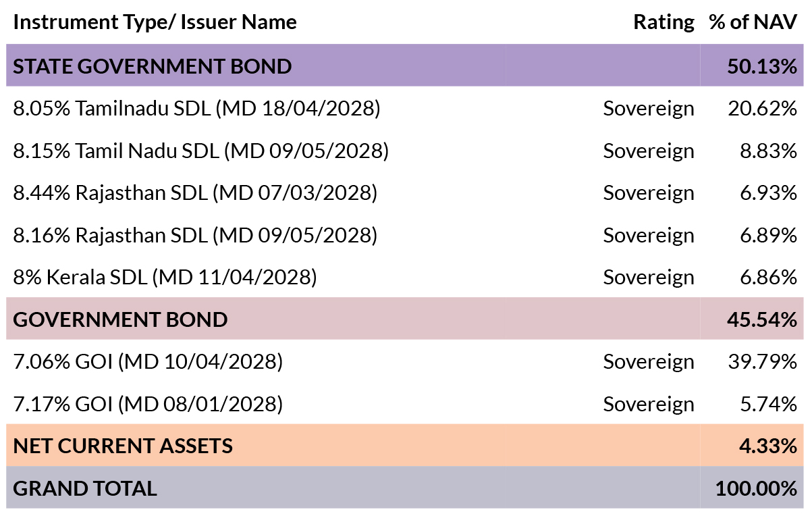Click the 39.79% NAV value
This screenshot has width=812, height=518.
coord(763,361)
